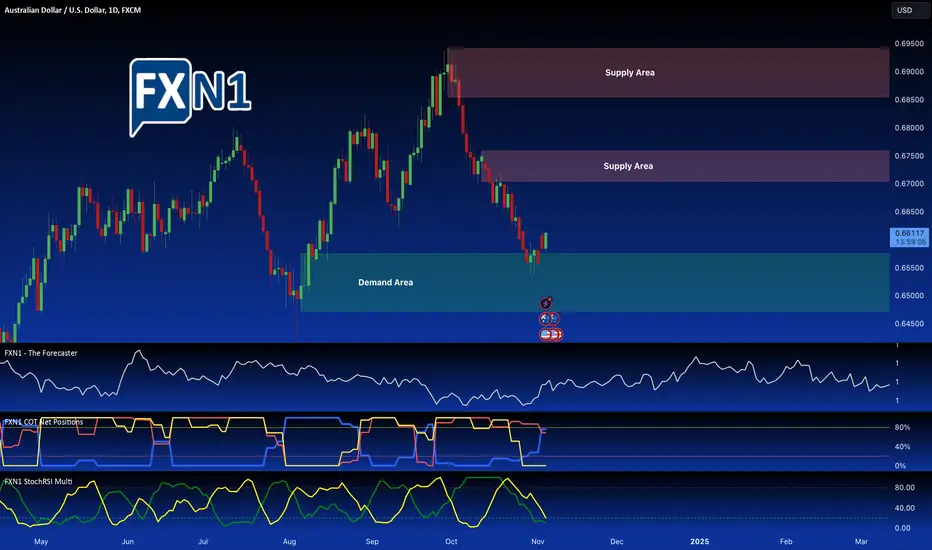Click the Mar label on the time axis
The image size is (932, 550).
861,542
